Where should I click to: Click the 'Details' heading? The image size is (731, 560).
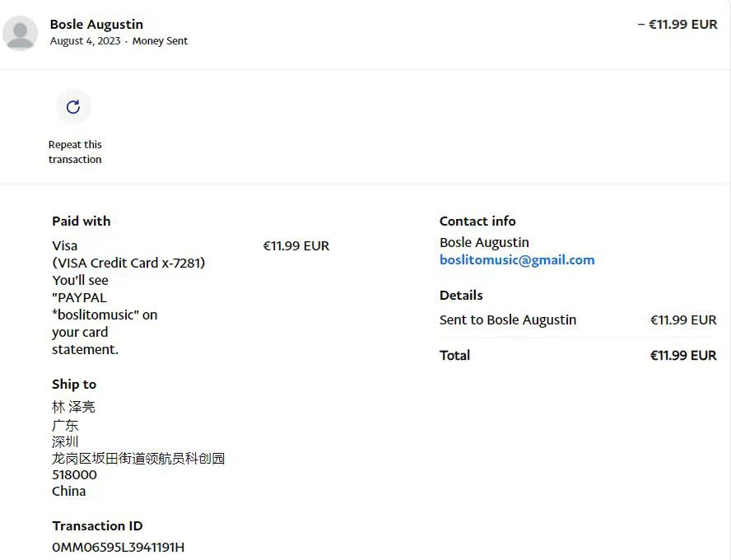(x=461, y=295)
